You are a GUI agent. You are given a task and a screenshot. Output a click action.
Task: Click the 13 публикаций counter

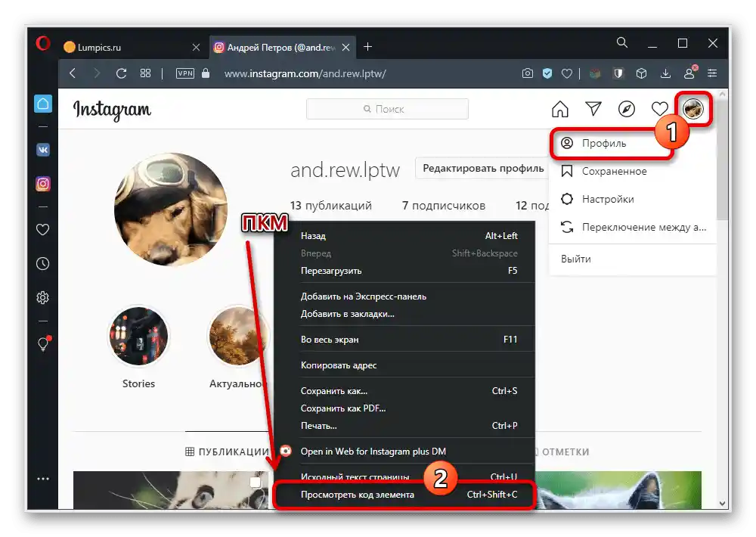331,206
